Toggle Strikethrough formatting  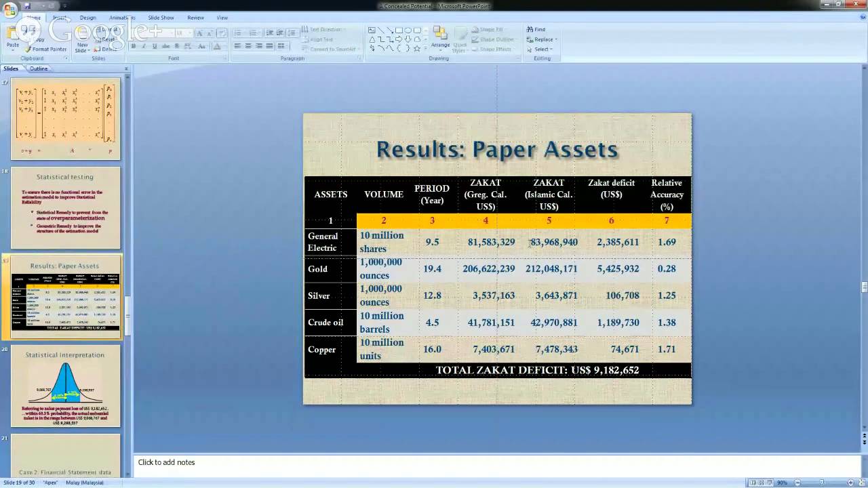point(165,46)
